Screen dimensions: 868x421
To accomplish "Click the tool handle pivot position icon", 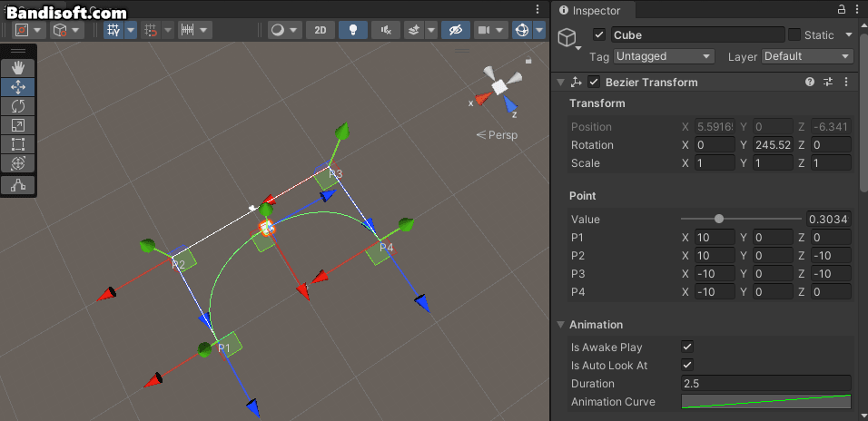I will click(22, 30).
